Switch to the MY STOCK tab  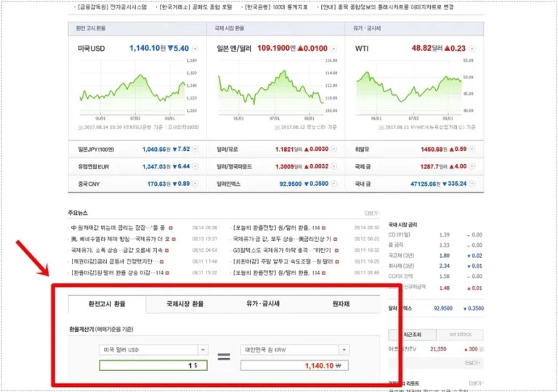[460, 335]
